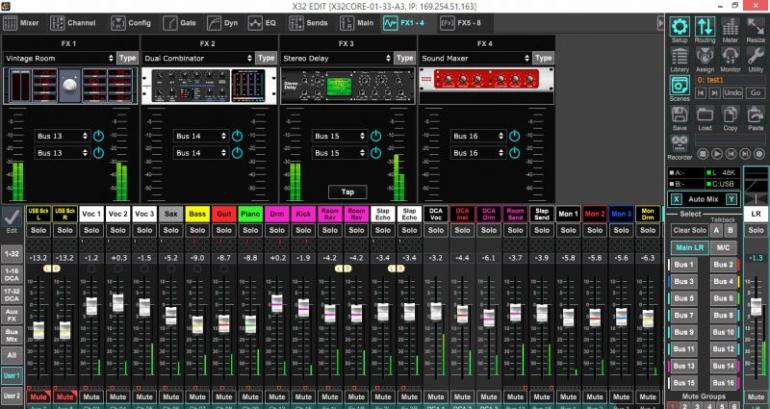This screenshot has width=770, height=409.
Task: Mute the Bass channel
Action: click(x=197, y=397)
